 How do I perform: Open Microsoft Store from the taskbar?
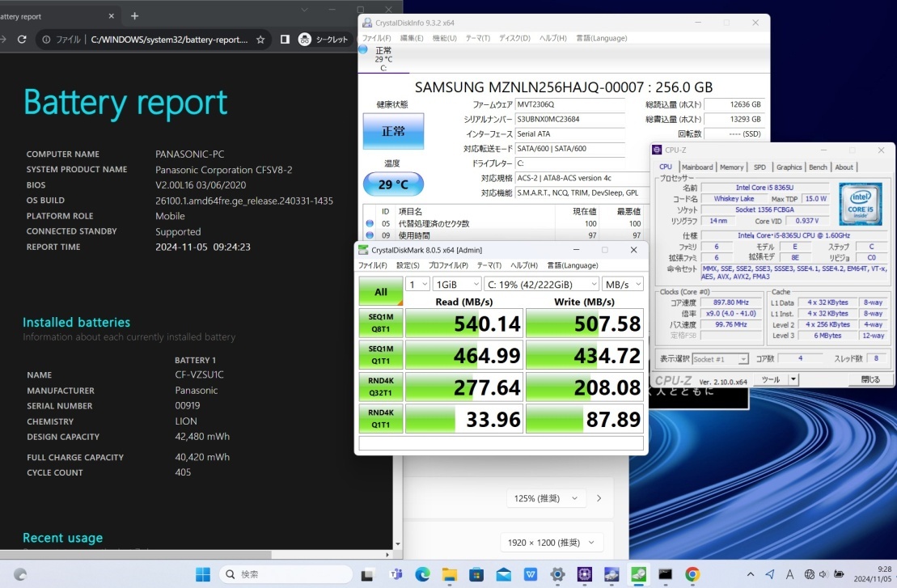[476, 574]
